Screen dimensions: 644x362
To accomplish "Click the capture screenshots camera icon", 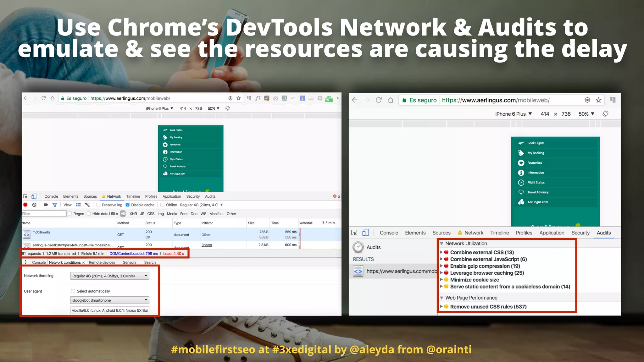I will 46,205.
